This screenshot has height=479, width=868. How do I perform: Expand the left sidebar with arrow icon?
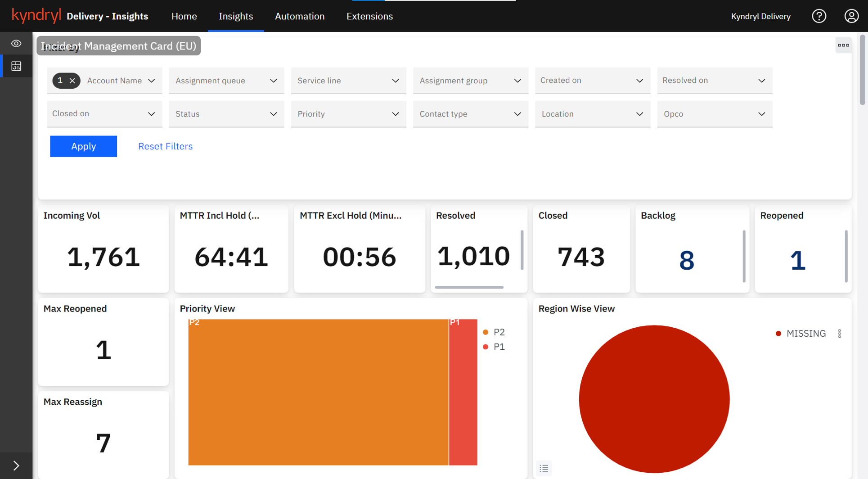point(16,465)
